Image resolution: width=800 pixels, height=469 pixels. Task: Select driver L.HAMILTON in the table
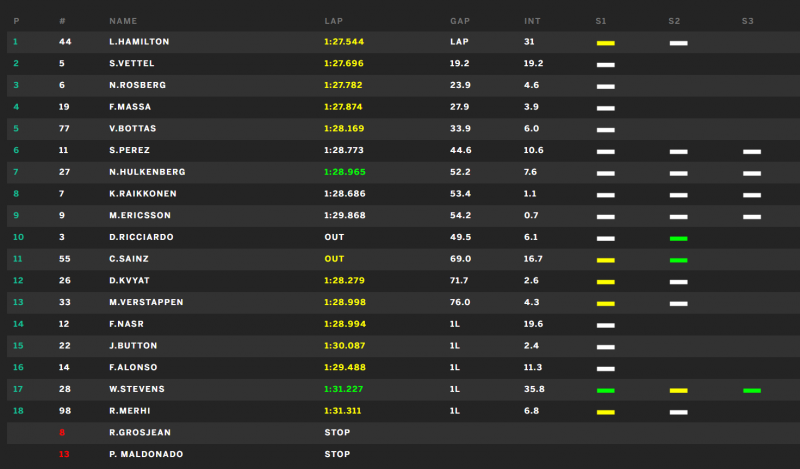(x=139, y=42)
